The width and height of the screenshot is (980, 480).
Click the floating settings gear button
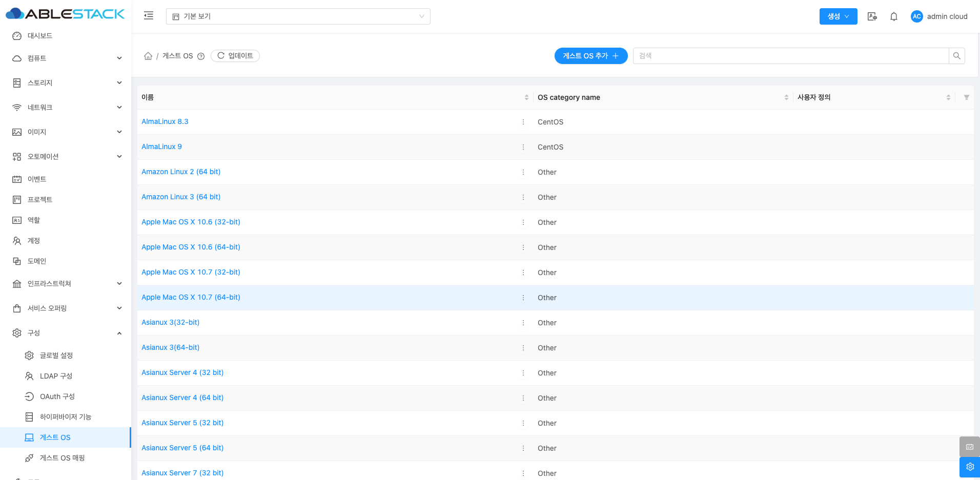click(970, 467)
